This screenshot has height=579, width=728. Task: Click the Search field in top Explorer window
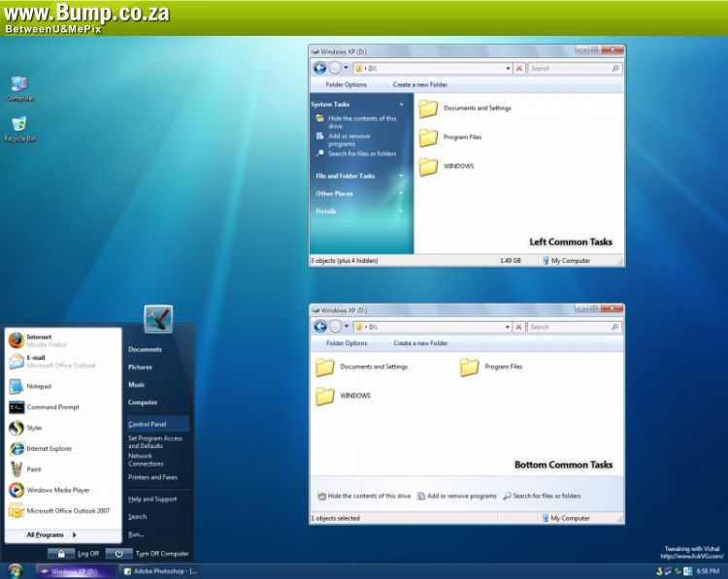tap(571, 69)
